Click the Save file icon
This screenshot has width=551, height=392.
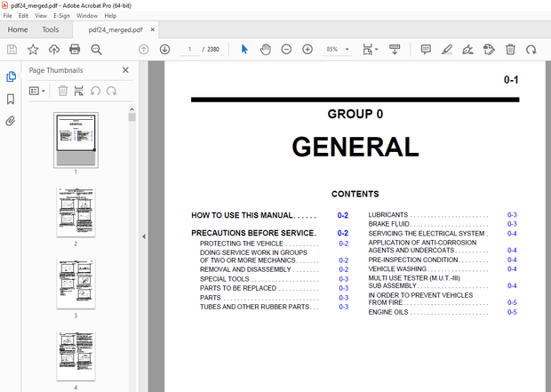(12, 49)
